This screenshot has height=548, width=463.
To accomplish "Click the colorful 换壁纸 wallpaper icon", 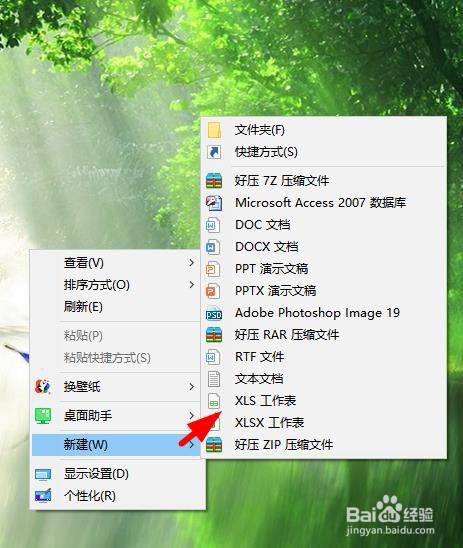I will tap(43, 387).
